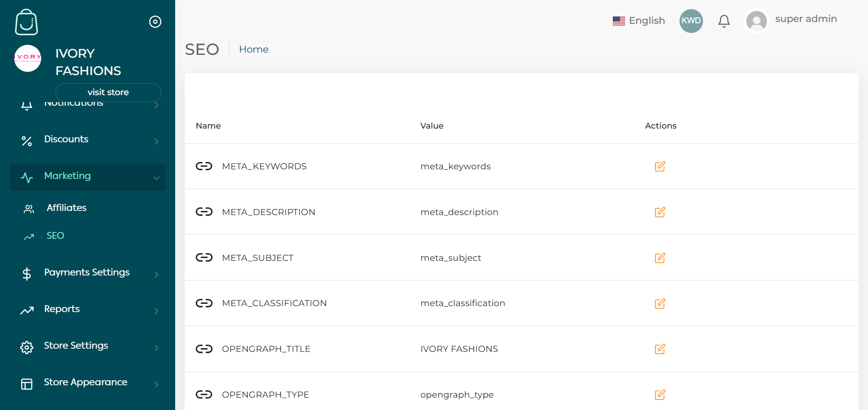Screen dimensions: 868x410
Task: Edit the OPENGRAPH_TITLE value
Action: [659, 349]
